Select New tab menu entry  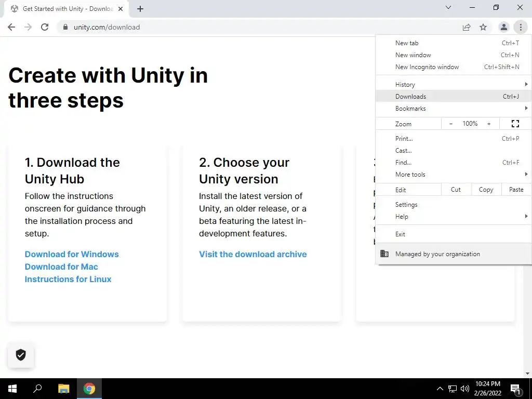click(454, 43)
